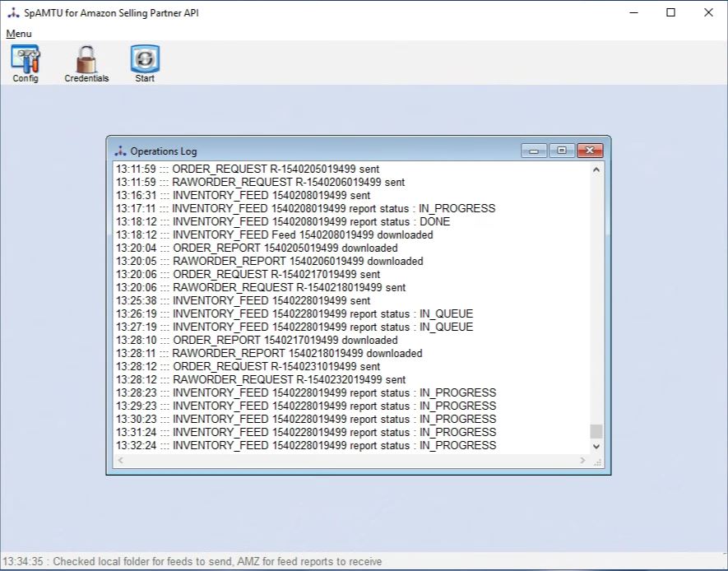
Task: Select the 13:29:23 IN_PROGRESS log line
Action: [306, 406]
